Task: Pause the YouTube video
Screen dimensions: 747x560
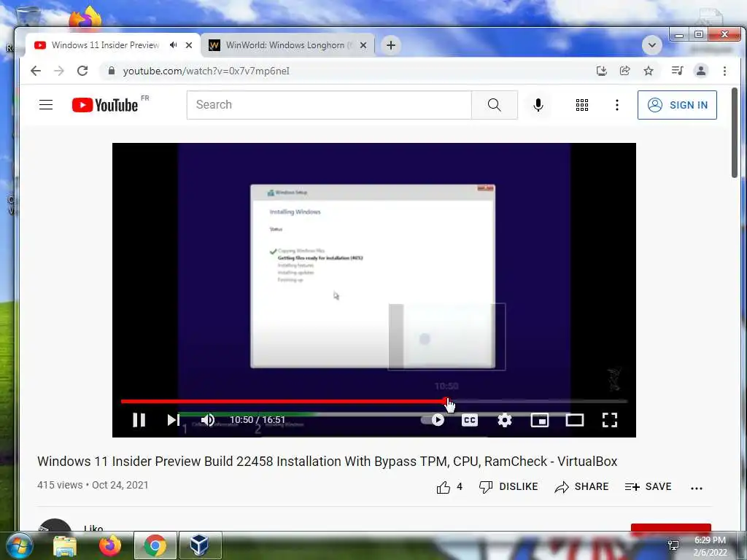Action: [x=139, y=419]
